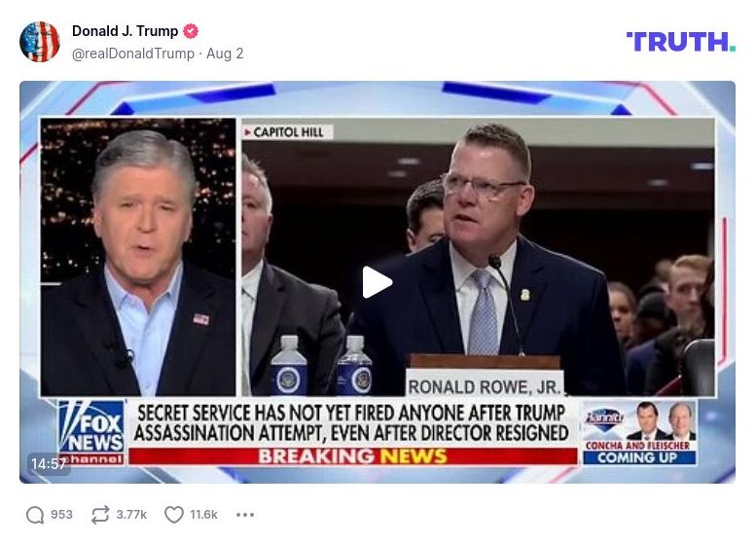View the 953 replies count
This screenshot has height=544, width=756.
tap(61, 515)
